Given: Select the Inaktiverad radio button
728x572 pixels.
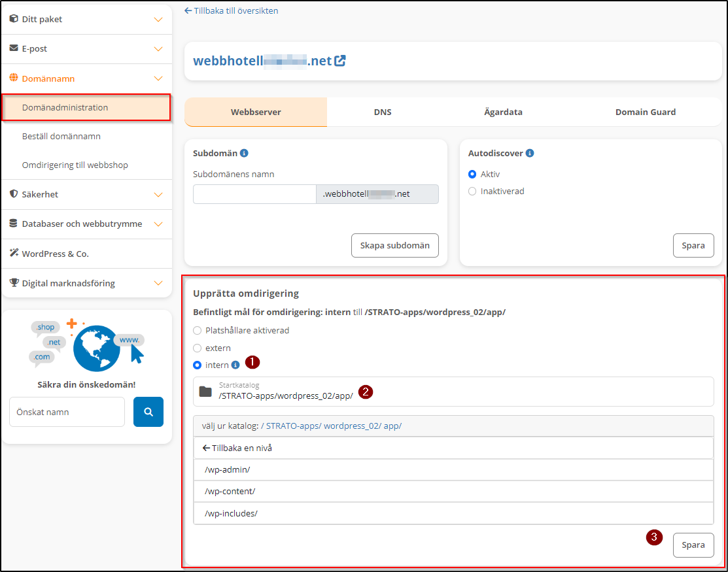Looking at the screenshot, I should click(x=472, y=192).
